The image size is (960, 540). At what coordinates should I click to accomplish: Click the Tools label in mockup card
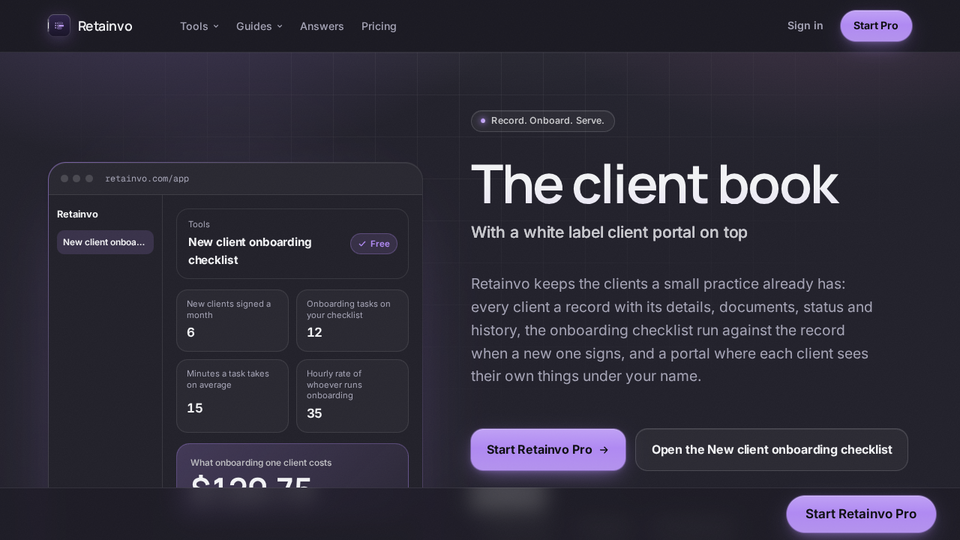[x=199, y=225]
